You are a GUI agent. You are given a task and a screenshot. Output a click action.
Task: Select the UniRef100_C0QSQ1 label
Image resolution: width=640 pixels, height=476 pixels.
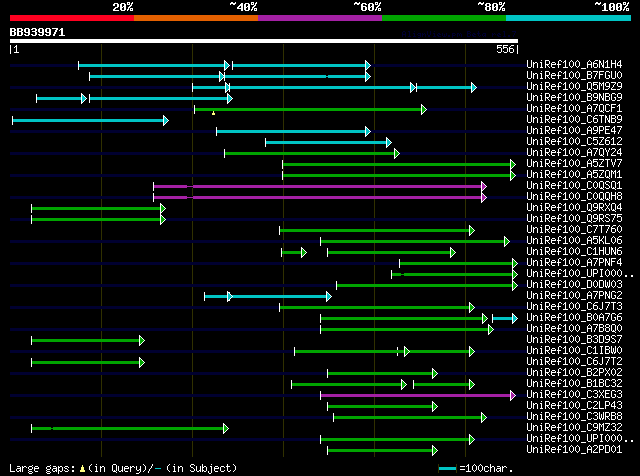point(574,185)
